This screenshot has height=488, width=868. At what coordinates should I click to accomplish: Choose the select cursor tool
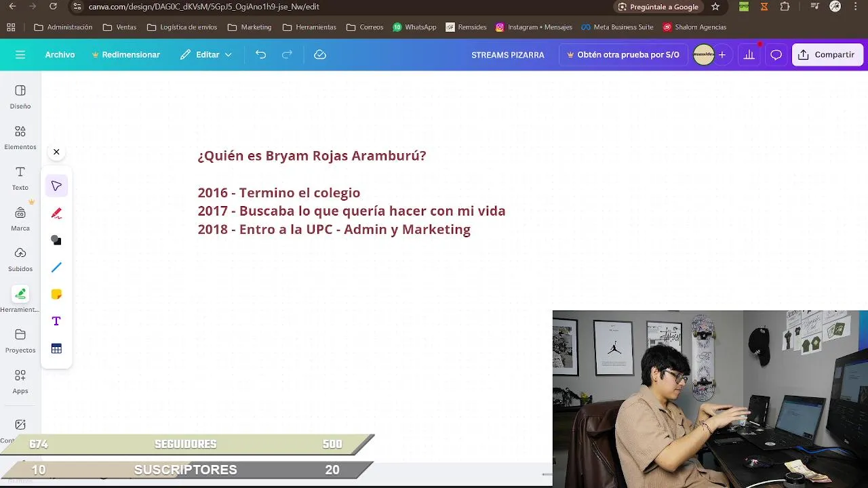(56, 186)
